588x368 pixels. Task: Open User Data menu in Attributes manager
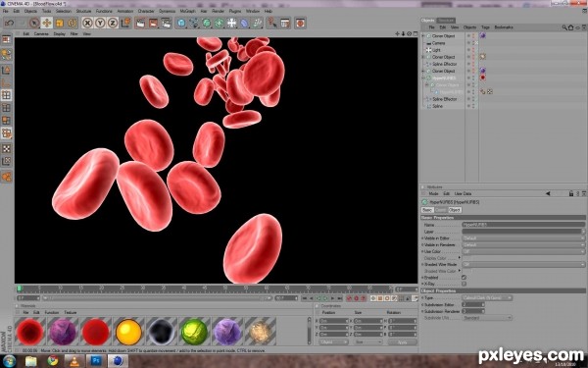tap(463, 193)
